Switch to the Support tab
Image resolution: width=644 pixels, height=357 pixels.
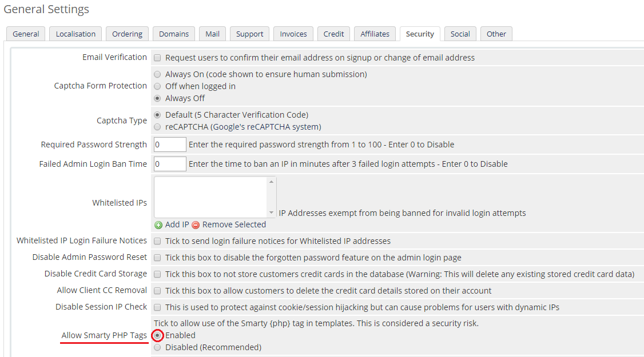point(250,34)
